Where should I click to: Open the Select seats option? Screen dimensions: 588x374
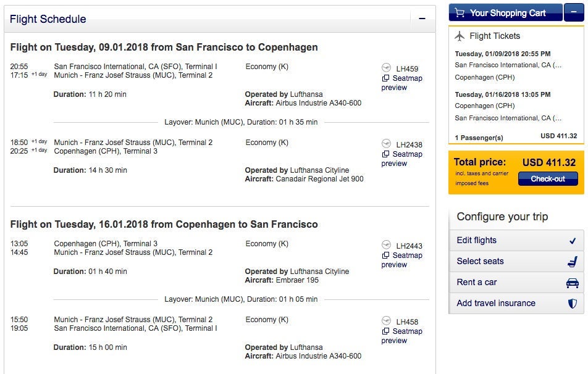click(x=481, y=262)
